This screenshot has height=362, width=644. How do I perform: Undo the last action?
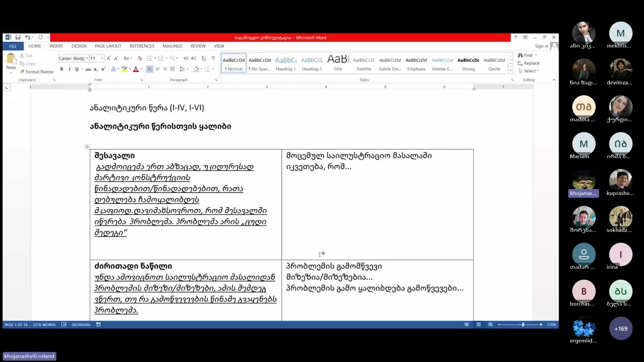27,37
